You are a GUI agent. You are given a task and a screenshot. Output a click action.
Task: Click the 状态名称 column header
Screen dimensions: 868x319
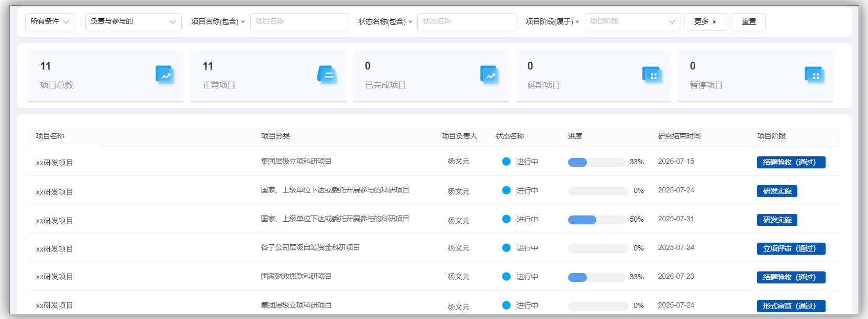tap(510, 136)
